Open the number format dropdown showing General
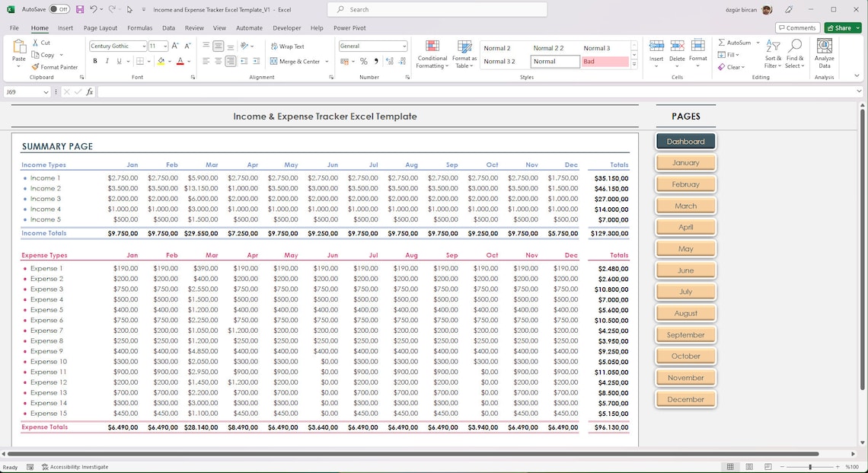This screenshot has height=473, width=868. 372,45
